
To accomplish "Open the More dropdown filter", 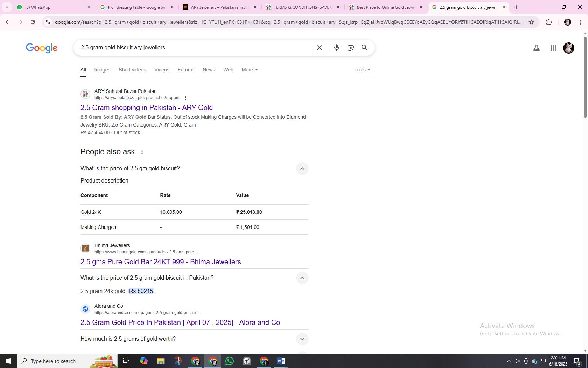I will coord(250,70).
